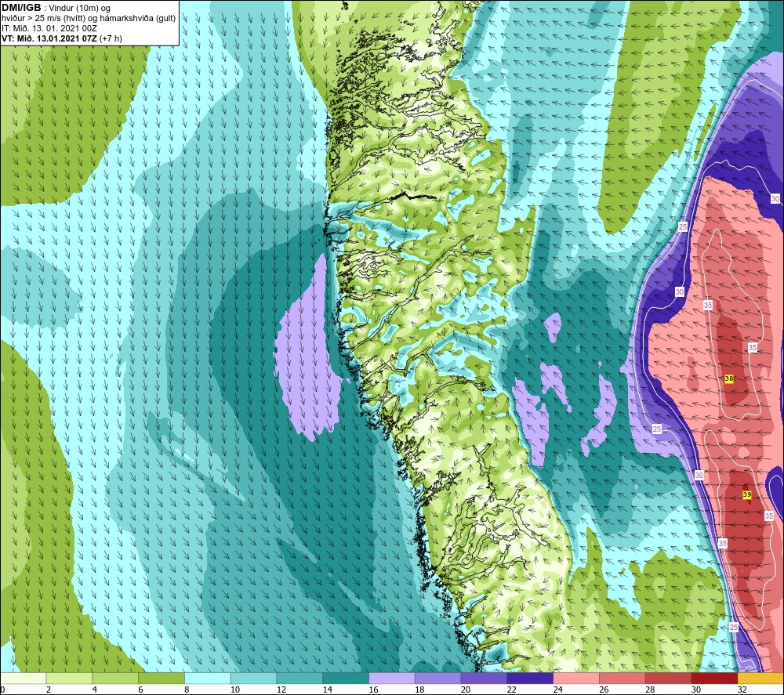Click the yellow '39' maximum gust label
Screen dimensions: 784x695
pyautogui.click(x=747, y=494)
